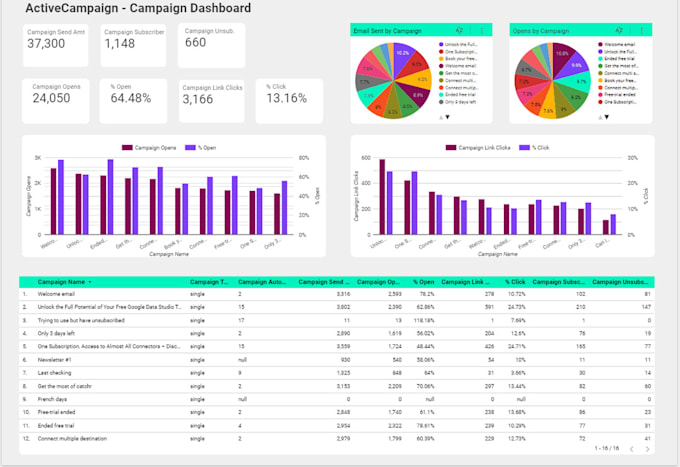This screenshot has width=680, height=467.
Task: Click the French days row name
Action: click(x=52, y=399)
